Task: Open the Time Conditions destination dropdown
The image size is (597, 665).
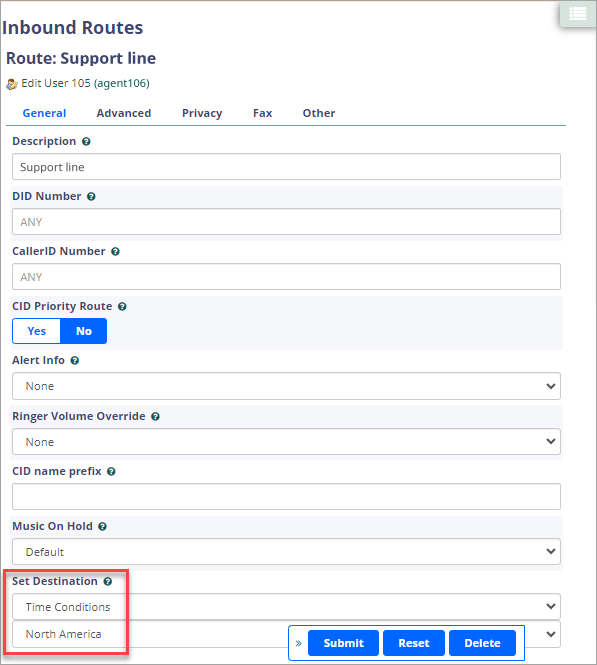Action: click(x=286, y=607)
